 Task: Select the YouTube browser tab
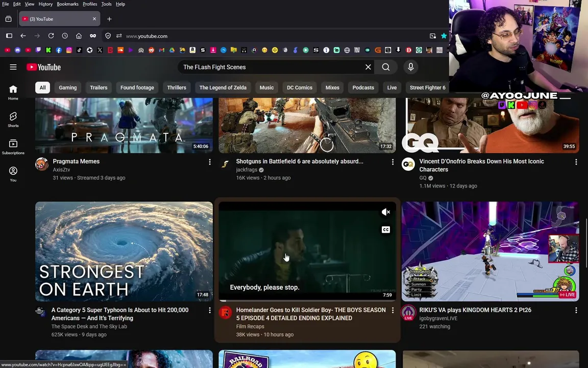(x=59, y=19)
